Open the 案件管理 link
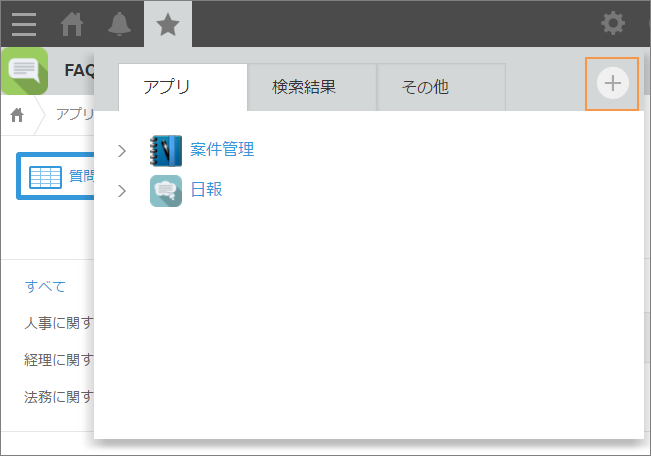651x456 pixels. [222, 150]
